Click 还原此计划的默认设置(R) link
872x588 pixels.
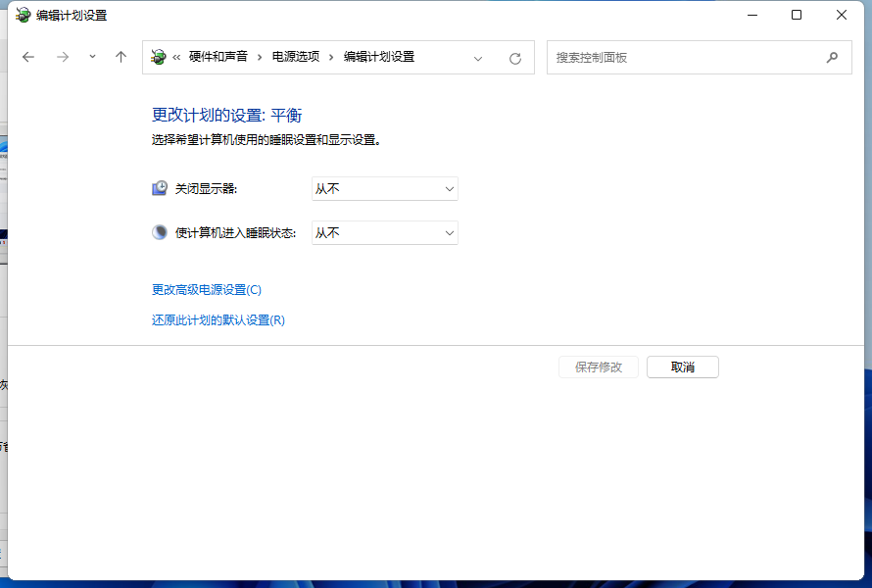218,319
